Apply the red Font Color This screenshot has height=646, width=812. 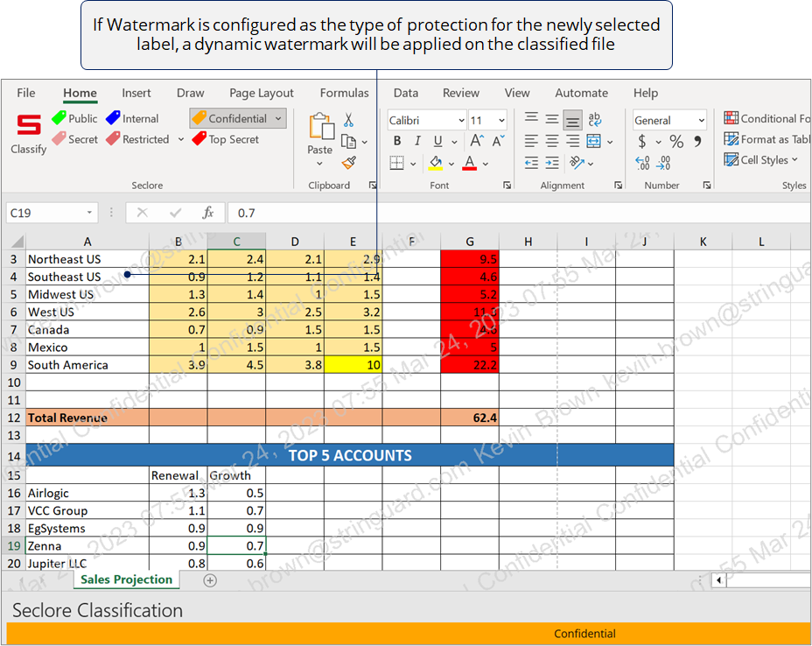click(x=469, y=163)
